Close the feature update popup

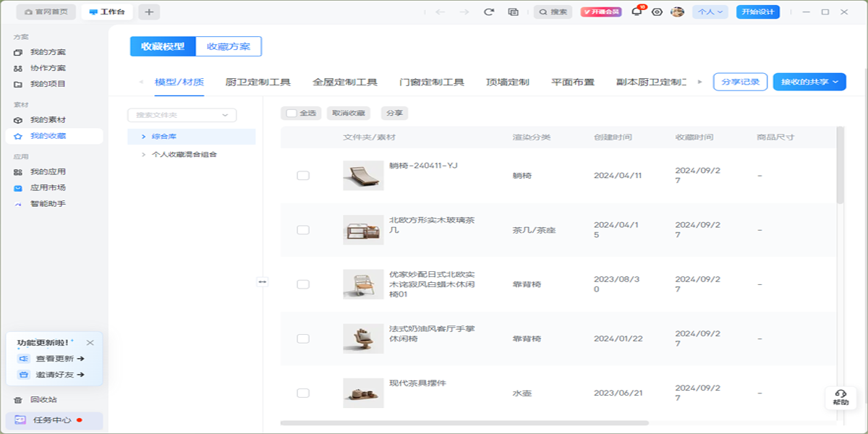90,343
